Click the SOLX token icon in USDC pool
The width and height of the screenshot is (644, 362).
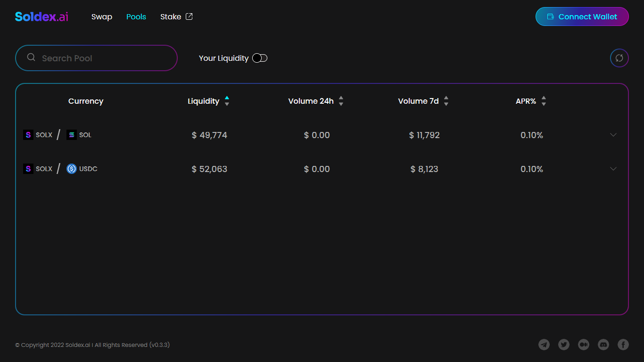coord(28,169)
